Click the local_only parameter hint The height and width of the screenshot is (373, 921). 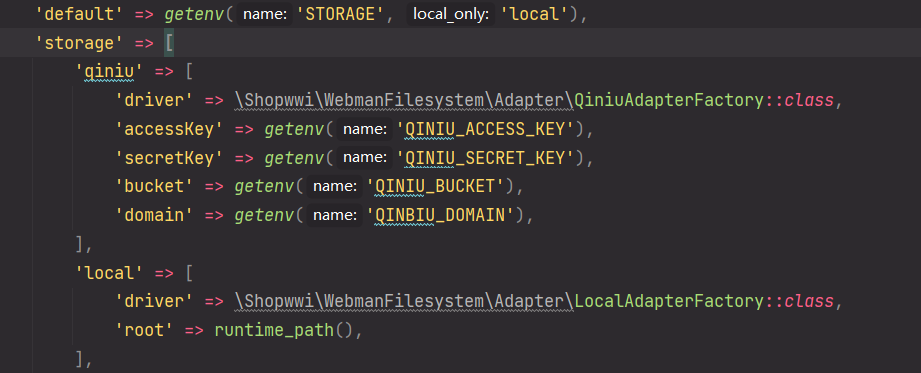(451, 15)
